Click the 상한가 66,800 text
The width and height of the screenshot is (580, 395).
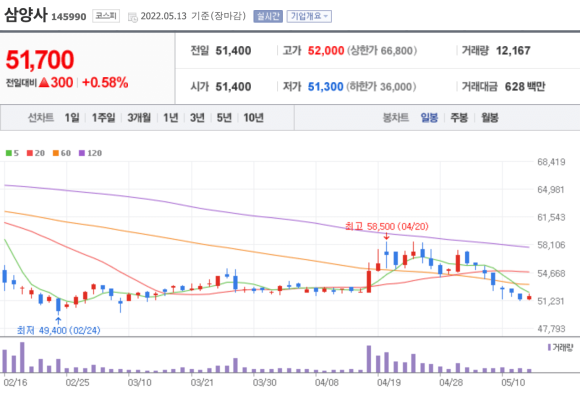(382, 50)
